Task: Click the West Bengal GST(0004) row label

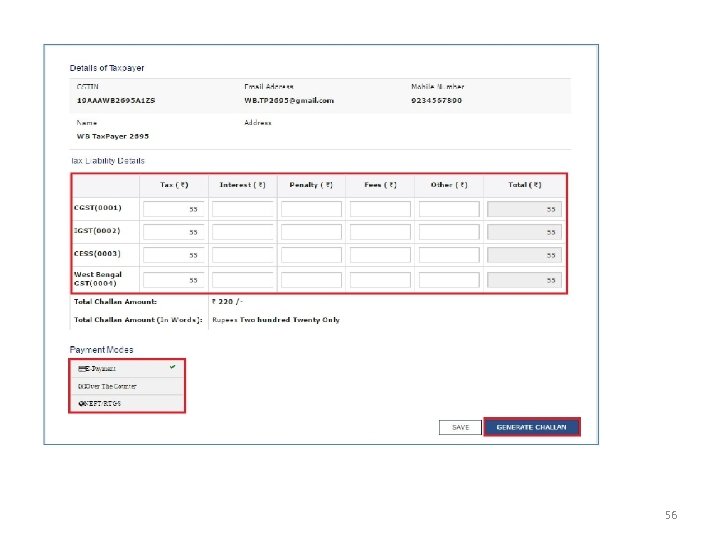Action: click(97, 279)
